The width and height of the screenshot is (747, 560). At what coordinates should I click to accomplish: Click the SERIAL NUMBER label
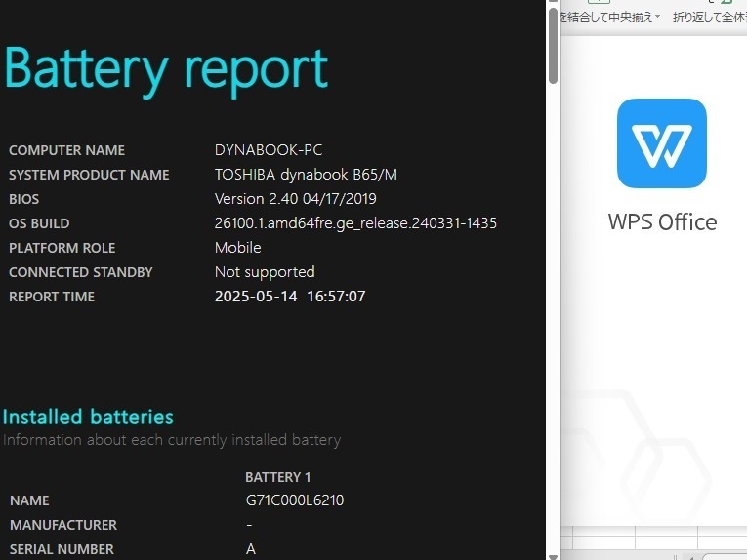pyautogui.click(x=62, y=549)
